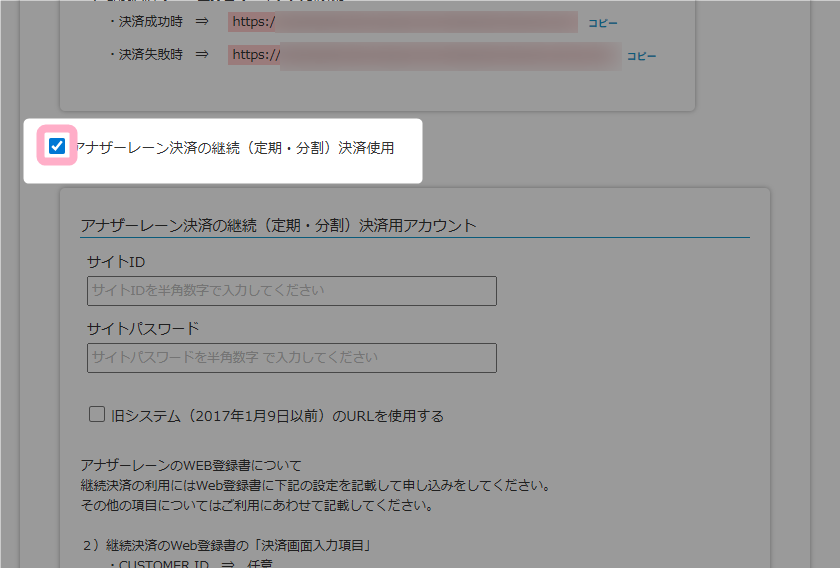
Task: Select the 決済成功時 URL field
Action: [402, 22]
